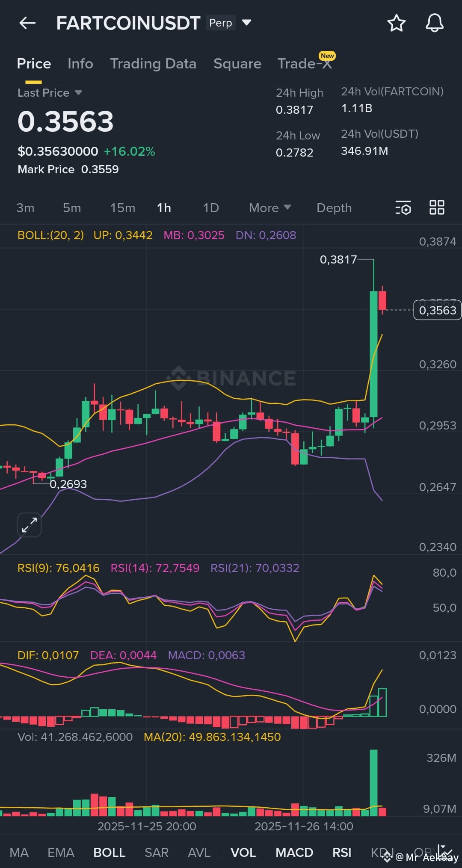Click the MB: 0,3025 Bollinger value
This screenshot has height=868, width=462.
tap(194, 235)
